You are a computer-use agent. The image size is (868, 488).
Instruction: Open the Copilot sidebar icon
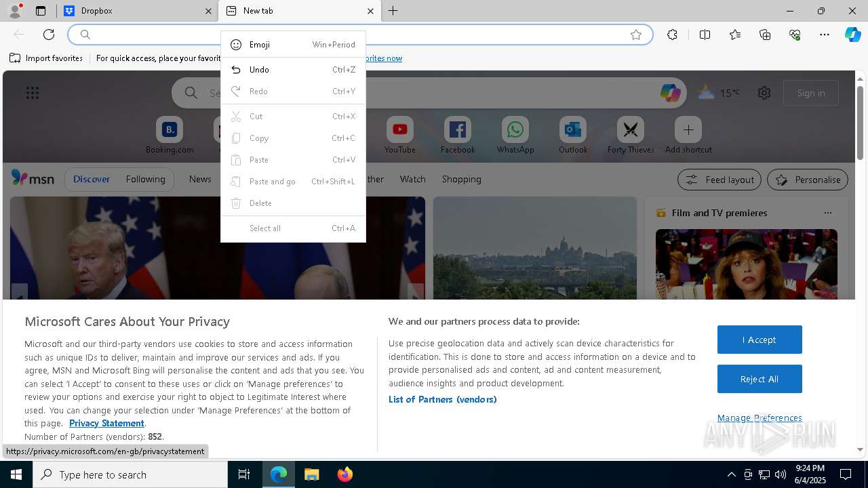pyautogui.click(x=852, y=35)
